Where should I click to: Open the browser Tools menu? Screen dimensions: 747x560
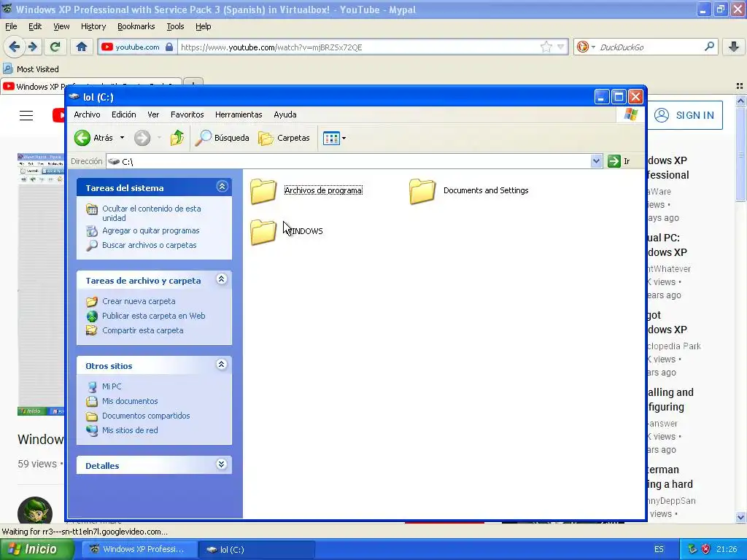point(175,27)
